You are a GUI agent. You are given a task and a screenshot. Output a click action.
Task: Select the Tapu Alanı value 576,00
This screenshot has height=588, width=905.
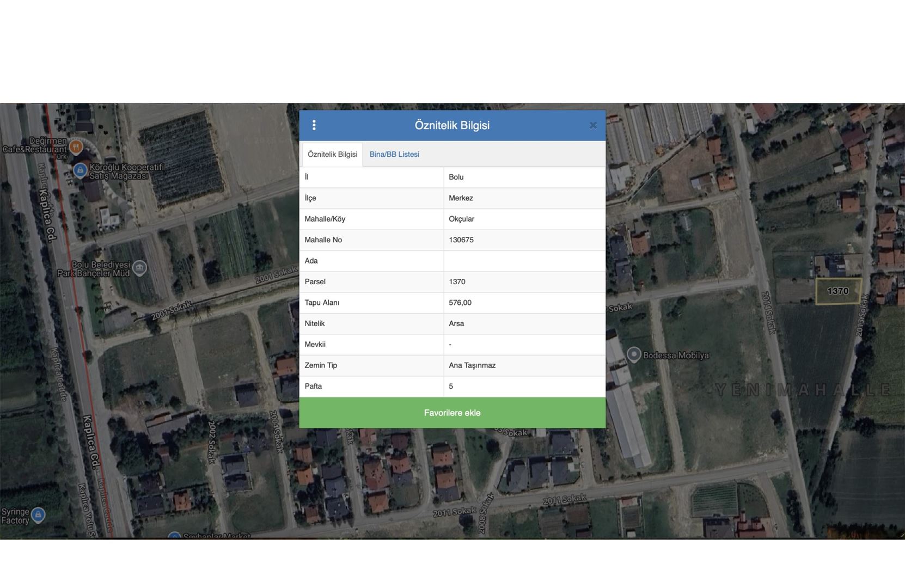coord(460,303)
